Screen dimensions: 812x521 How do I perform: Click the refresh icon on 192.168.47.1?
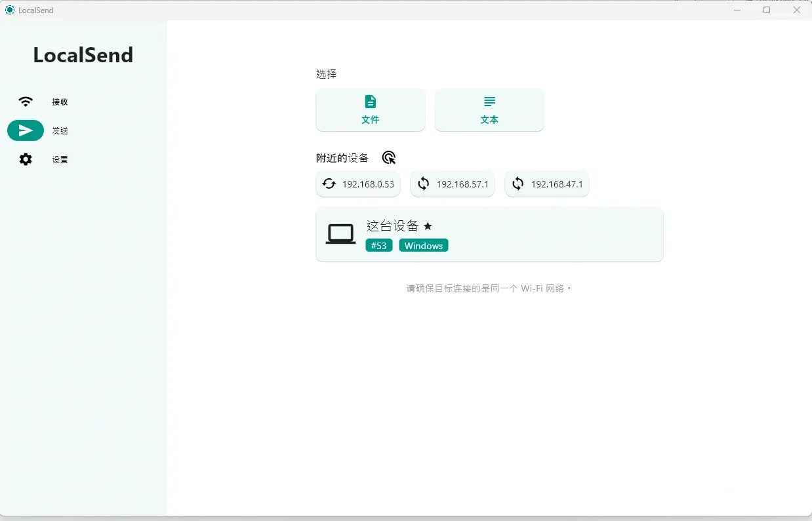[x=517, y=184]
